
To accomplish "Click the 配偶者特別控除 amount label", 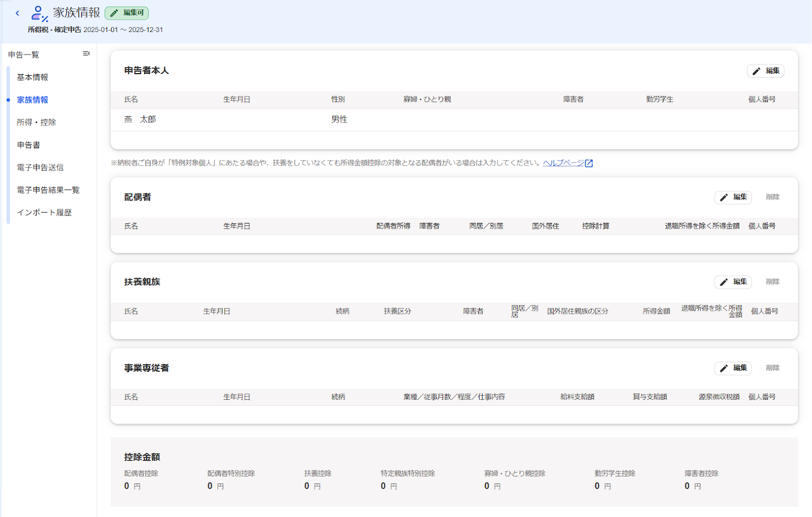I will click(231, 473).
